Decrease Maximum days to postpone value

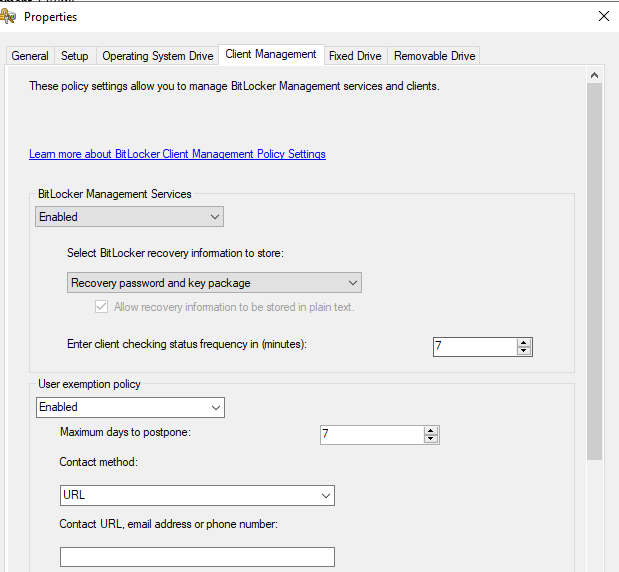(431, 439)
